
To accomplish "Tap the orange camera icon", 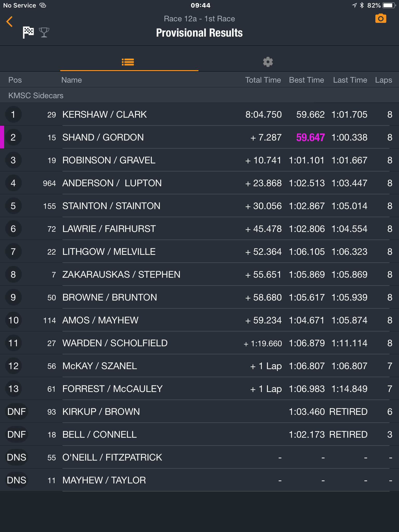I will point(381,19).
